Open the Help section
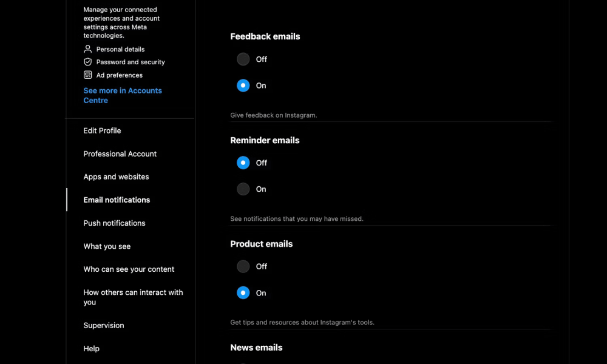607x364 pixels. [92, 348]
